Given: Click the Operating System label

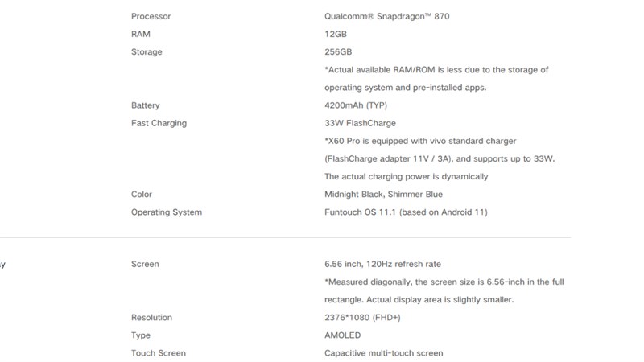Looking at the screenshot, I should (x=167, y=212).
